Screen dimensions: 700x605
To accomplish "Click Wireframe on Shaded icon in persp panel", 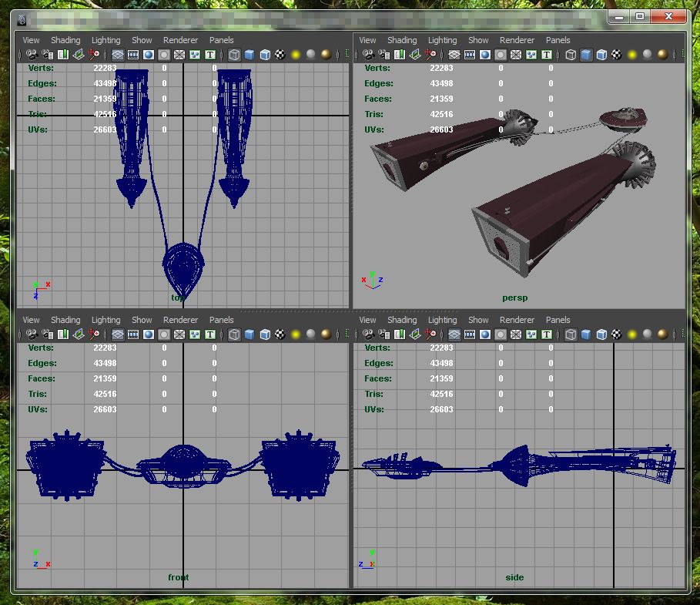I will pos(601,55).
